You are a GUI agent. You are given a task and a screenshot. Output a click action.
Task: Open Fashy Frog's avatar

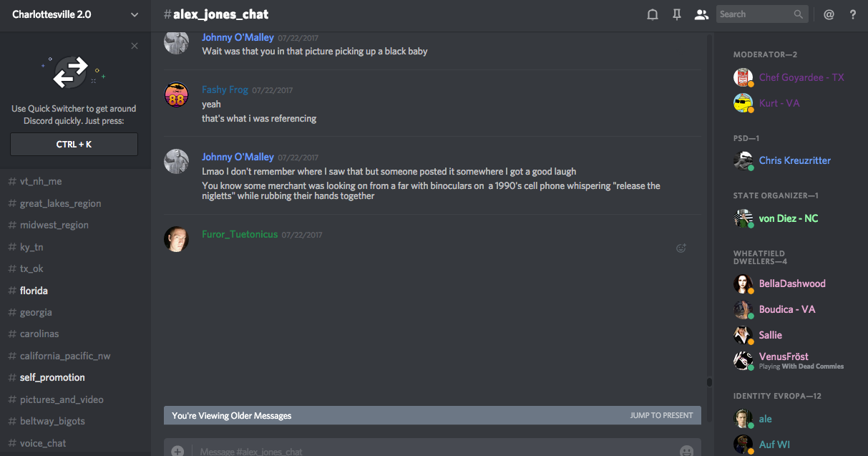pyautogui.click(x=177, y=95)
